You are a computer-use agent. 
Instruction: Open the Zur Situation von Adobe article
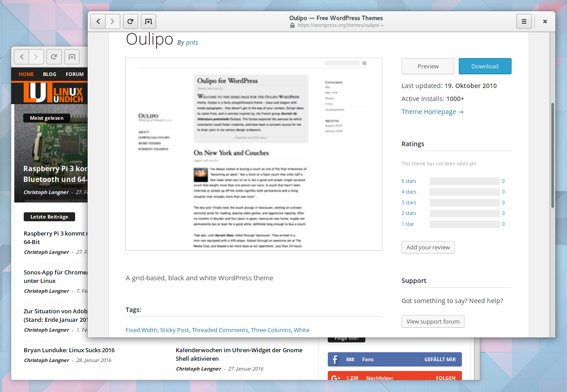(x=56, y=316)
